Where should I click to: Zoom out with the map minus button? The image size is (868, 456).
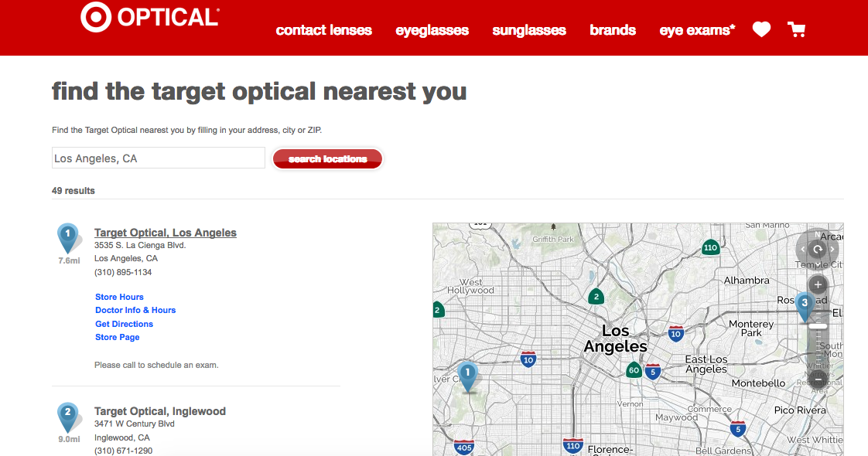[x=818, y=380]
